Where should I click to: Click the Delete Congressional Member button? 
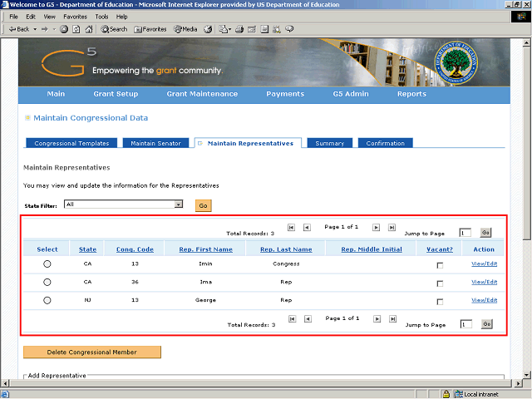click(x=91, y=352)
